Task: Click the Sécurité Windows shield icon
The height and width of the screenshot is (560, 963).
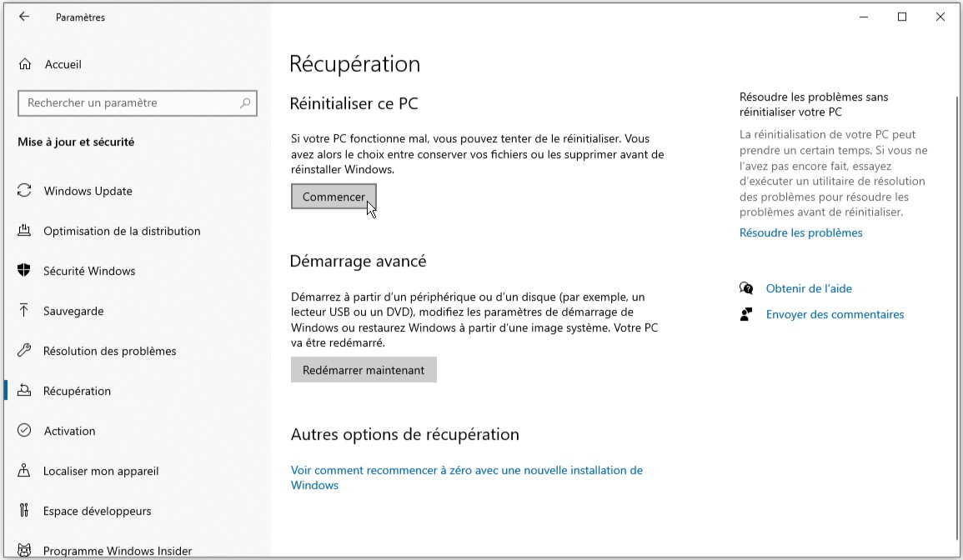Action: (x=25, y=271)
